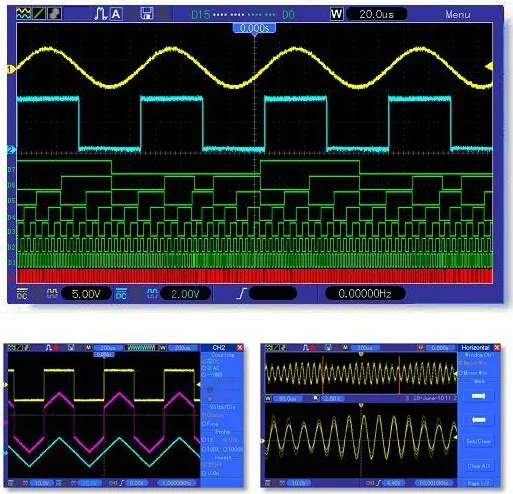The width and height of the screenshot is (513, 494).
Task: Click the pulse trigger icon in top toolbar
Action: click(x=100, y=14)
